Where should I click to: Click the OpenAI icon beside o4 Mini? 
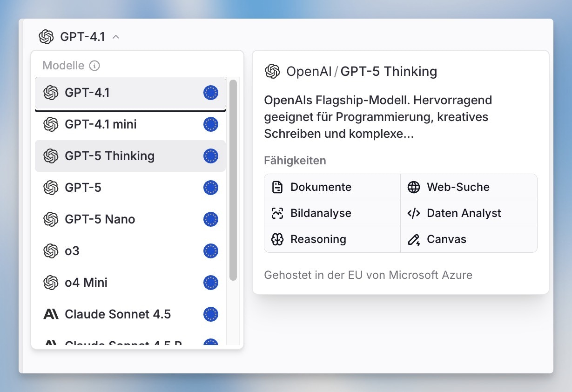click(51, 283)
